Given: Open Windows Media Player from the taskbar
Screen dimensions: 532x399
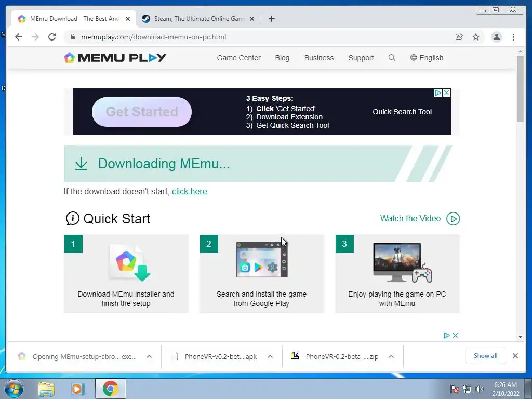Looking at the screenshot, I should [x=78, y=389].
